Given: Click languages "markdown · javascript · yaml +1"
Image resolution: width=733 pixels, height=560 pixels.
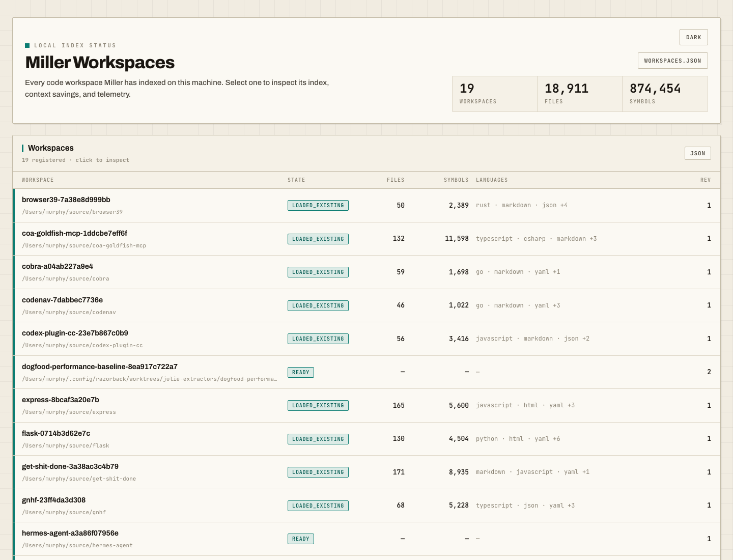Looking at the screenshot, I should pyautogui.click(x=533, y=472).
